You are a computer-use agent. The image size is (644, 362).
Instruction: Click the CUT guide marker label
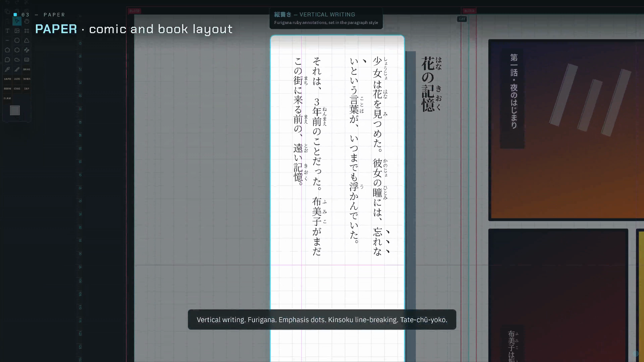(x=462, y=19)
